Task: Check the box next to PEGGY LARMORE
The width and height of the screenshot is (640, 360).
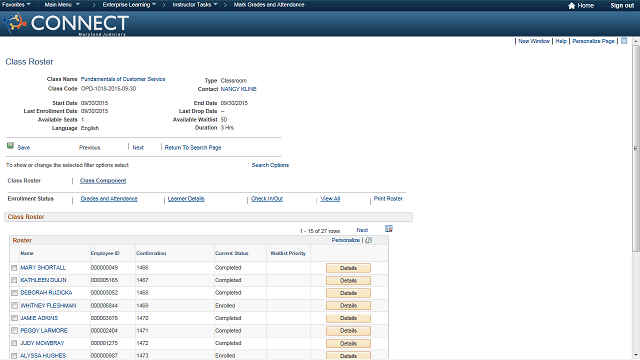Action: point(14,331)
